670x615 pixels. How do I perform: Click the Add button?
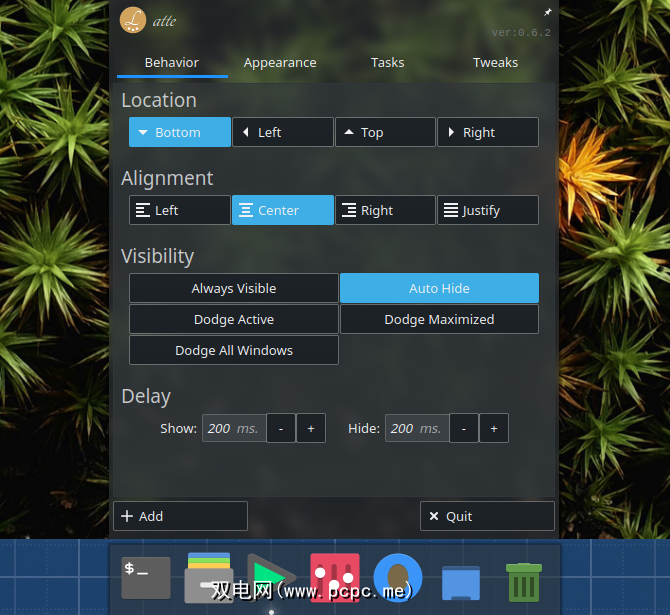tap(180, 516)
